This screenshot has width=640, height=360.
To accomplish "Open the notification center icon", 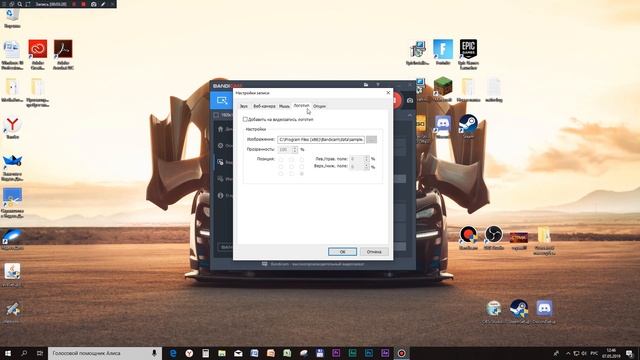I will 630,353.
